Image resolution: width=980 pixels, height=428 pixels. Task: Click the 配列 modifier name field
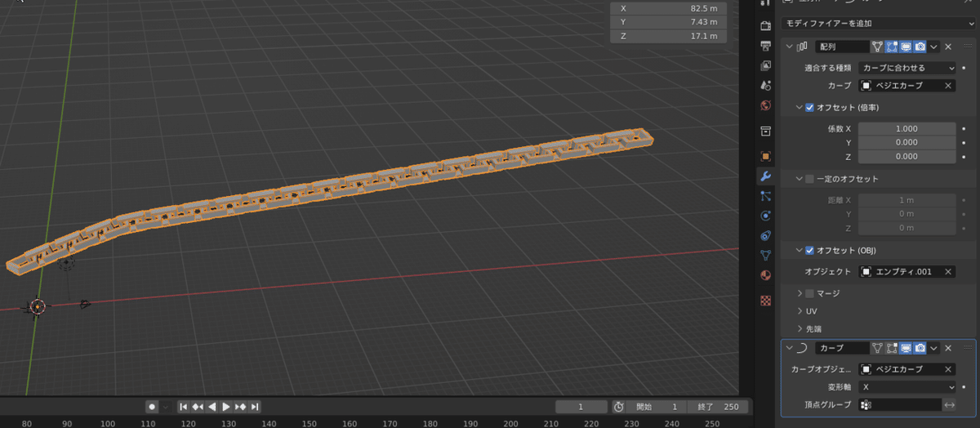click(841, 47)
